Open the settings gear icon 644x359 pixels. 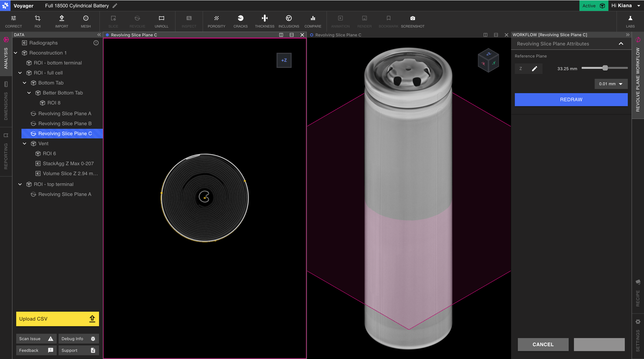638,321
